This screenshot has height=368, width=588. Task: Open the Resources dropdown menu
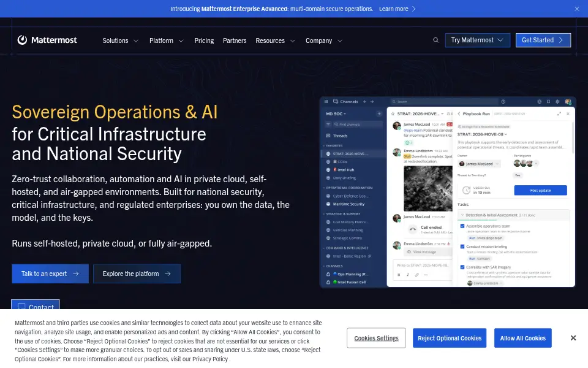pyautogui.click(x=276, y=40)
